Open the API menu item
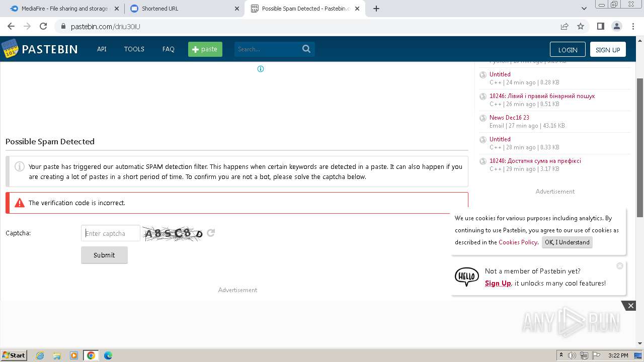 point(102,49)
